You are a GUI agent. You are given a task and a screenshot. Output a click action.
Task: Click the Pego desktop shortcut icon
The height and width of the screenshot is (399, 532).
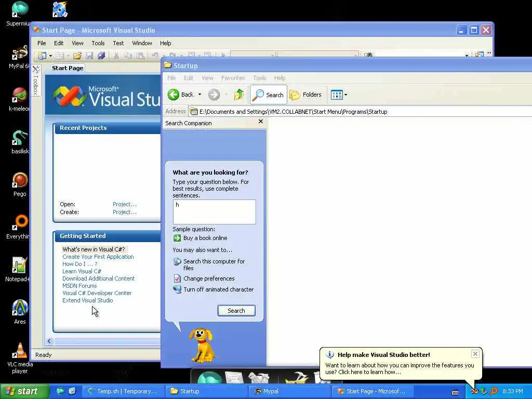tap(20, 180)
